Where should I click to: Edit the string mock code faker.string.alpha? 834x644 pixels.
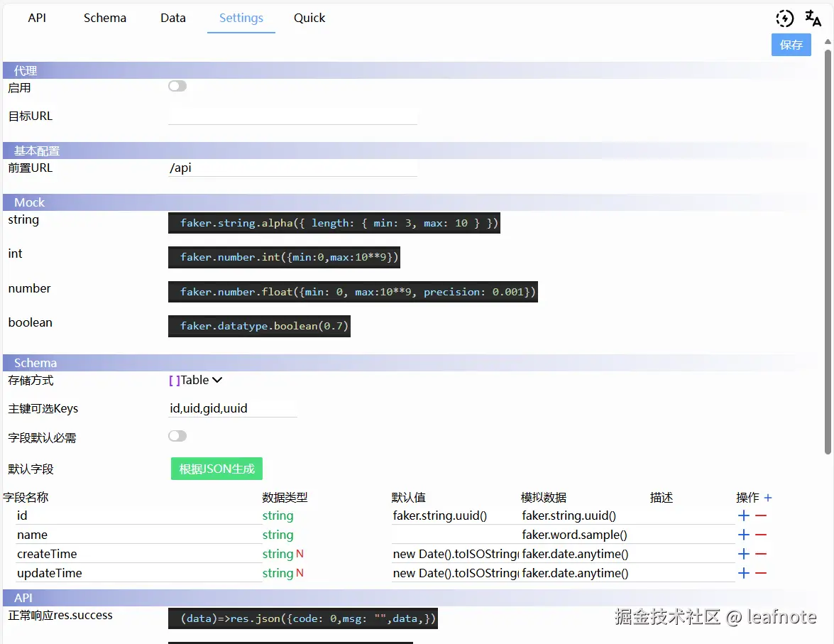(334, 223)
